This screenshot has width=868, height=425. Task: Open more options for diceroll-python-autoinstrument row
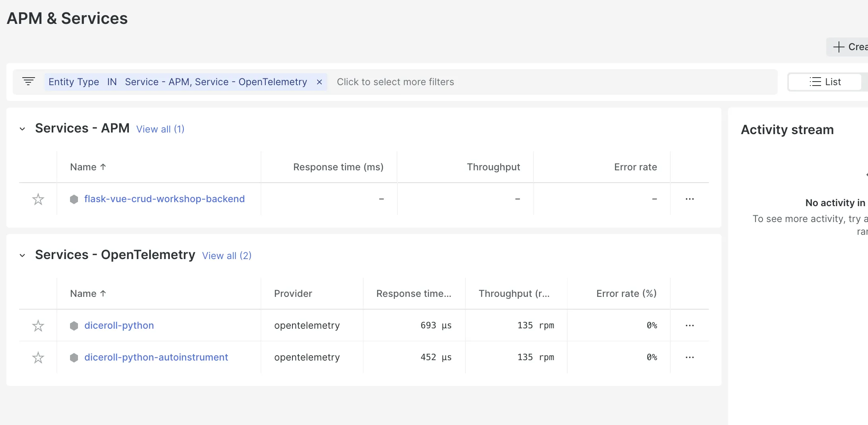690,357
